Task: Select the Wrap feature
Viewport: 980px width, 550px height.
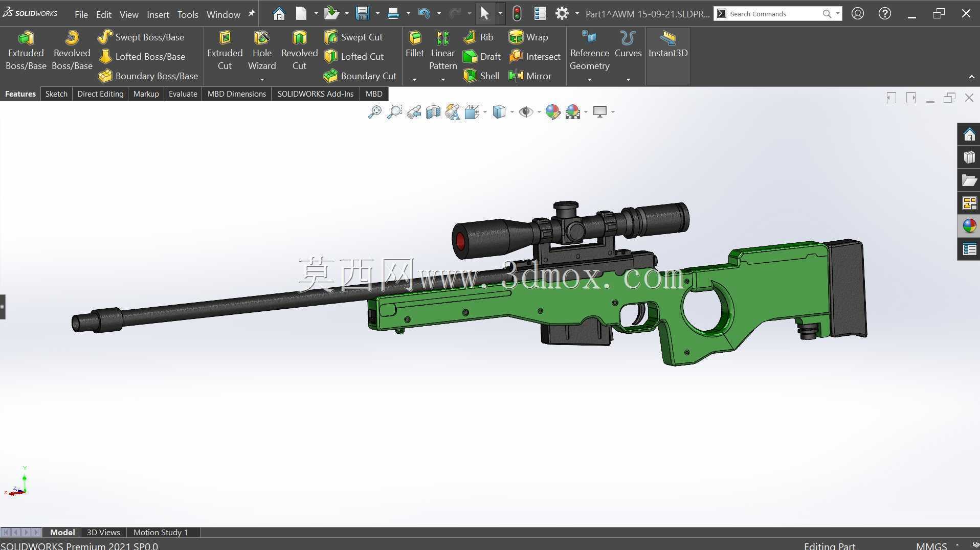Action: point(528,37)
